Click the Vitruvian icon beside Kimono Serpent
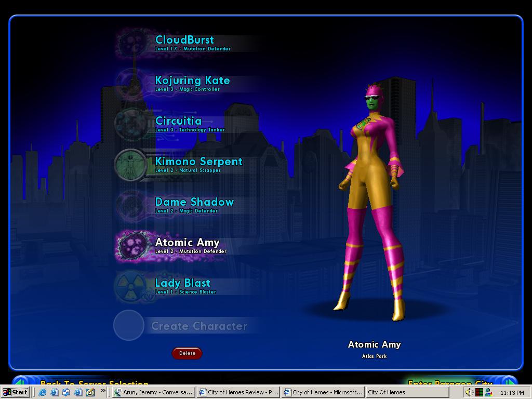532x399 pixels. [x=130, y=165]
